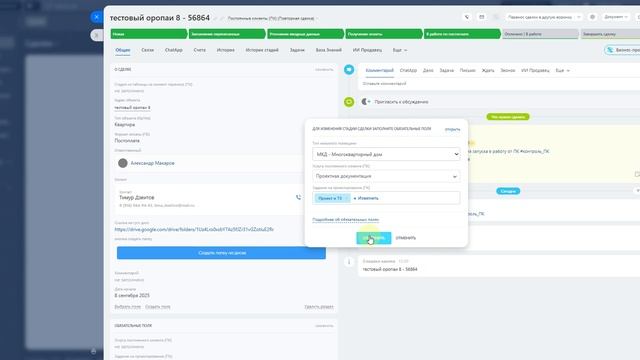This screenshot has width=640, height=360.
Task: Click Отменить in the required fields popup
Action: pos(406,238)
